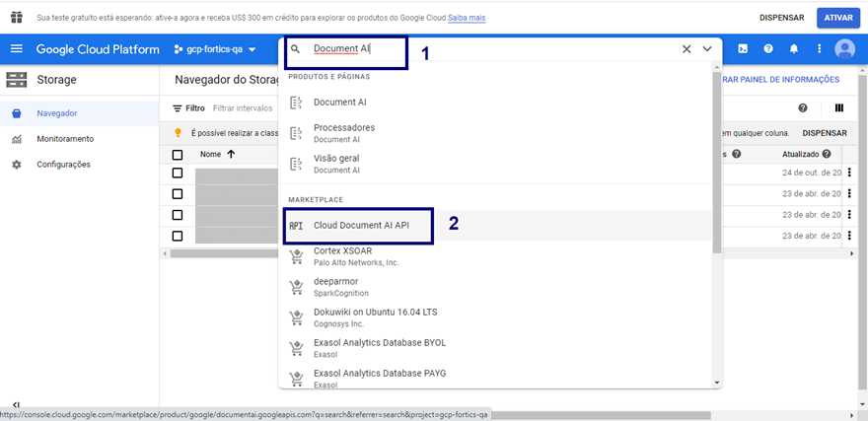
Task: Open column display options icon
Action: [839, 107]
